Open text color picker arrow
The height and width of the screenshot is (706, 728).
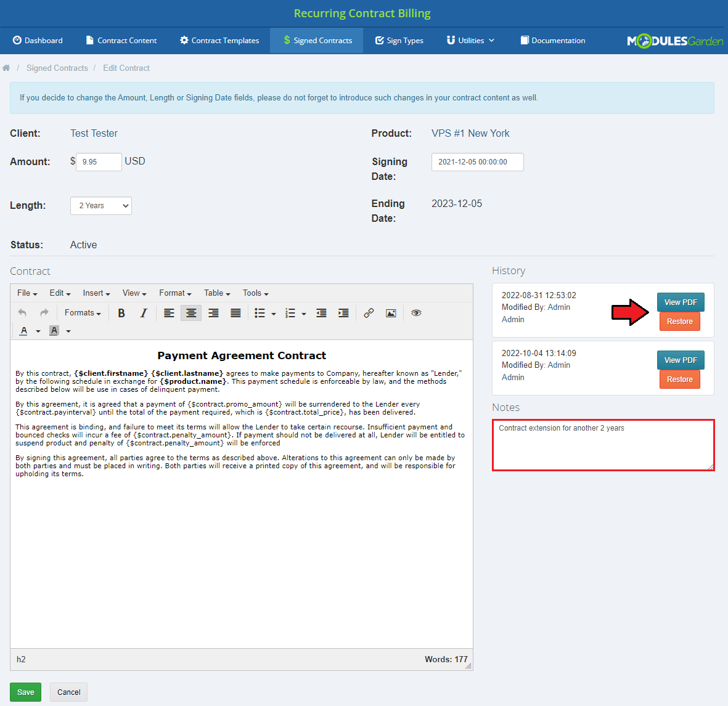click(38, 331)
